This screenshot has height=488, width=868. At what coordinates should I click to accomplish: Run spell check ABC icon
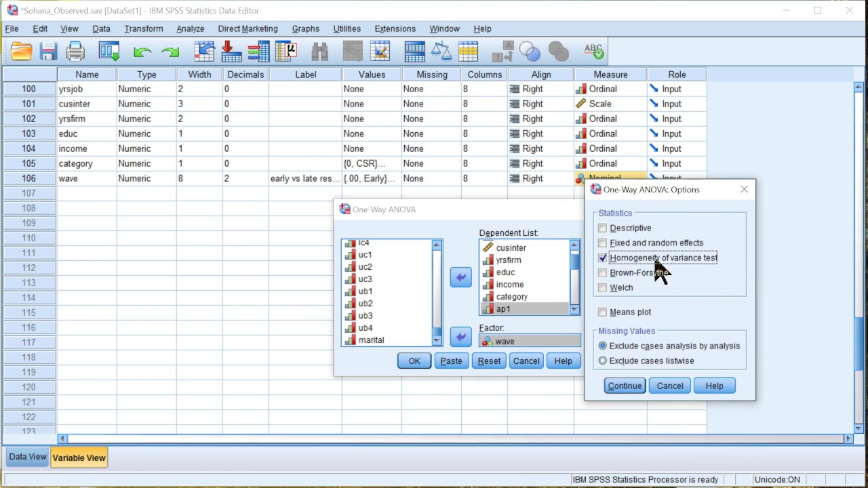tap(593, 52)
